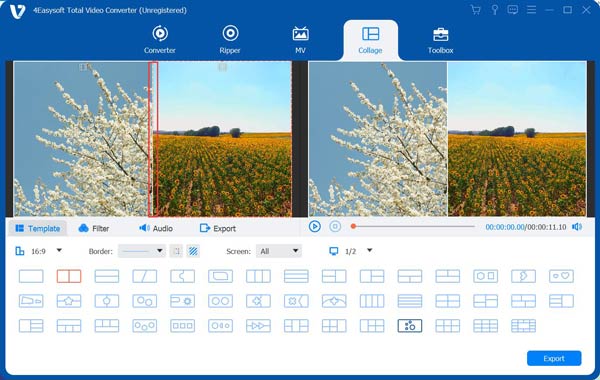Select the oval and heart template
Viewport: 600px width, 380px height.
(x=561, y=276)
